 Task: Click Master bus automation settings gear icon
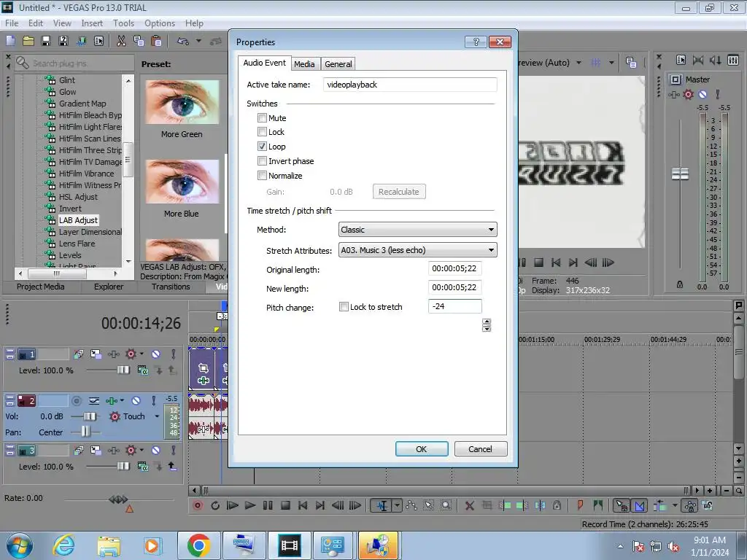[688, 94]
